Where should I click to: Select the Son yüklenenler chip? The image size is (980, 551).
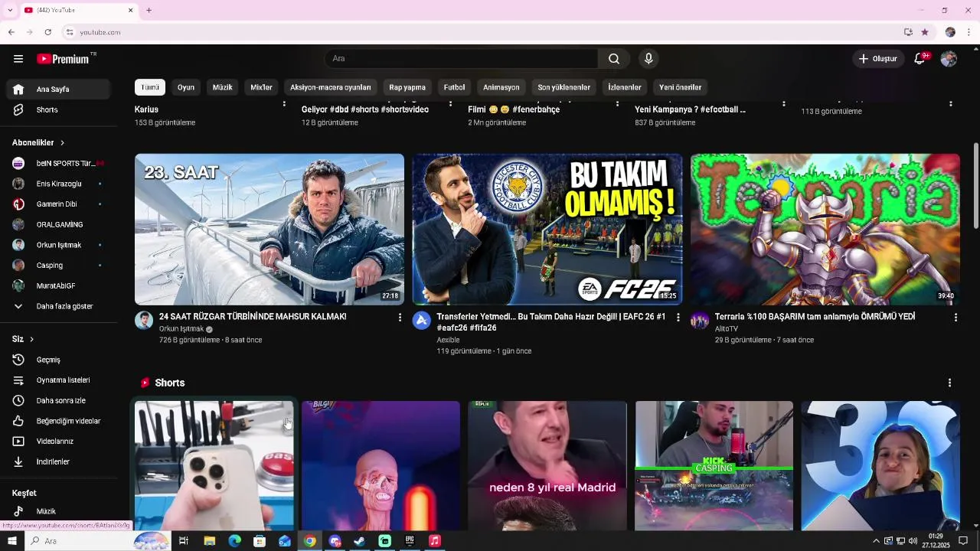click(563, 87)
